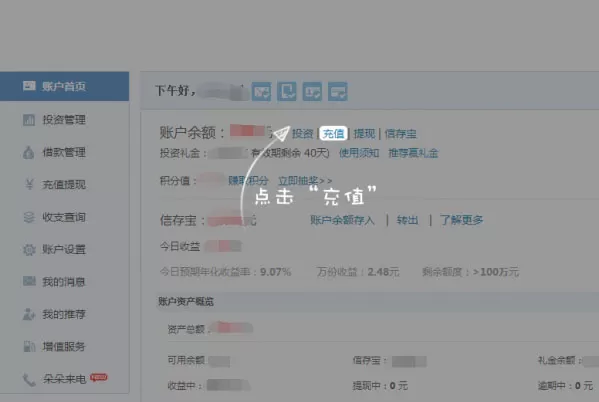Image resolution: width=599 pixels, height=402 pixels.
Task: Click the 提现中：0 元 text
Action: coord(380,386)
